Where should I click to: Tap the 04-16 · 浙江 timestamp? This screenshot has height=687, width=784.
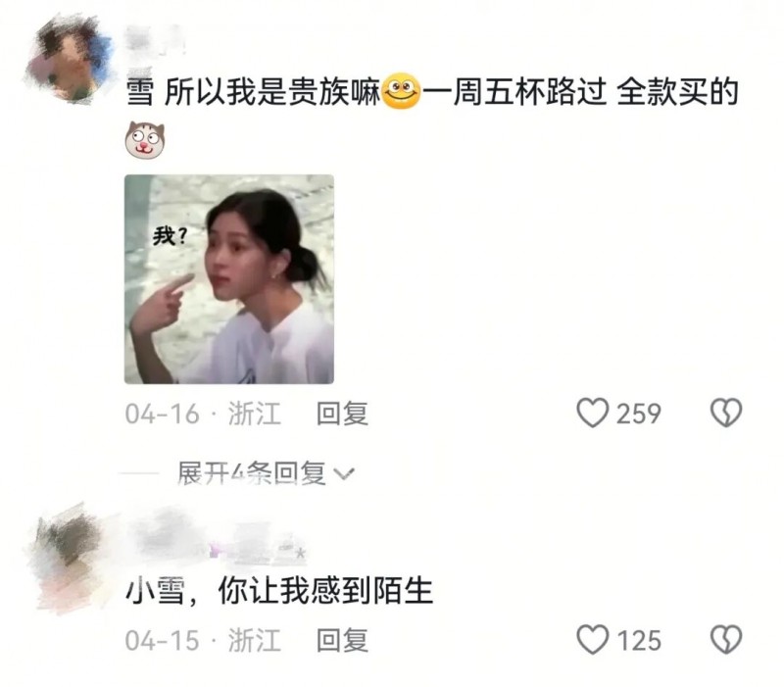pos(203,414)
